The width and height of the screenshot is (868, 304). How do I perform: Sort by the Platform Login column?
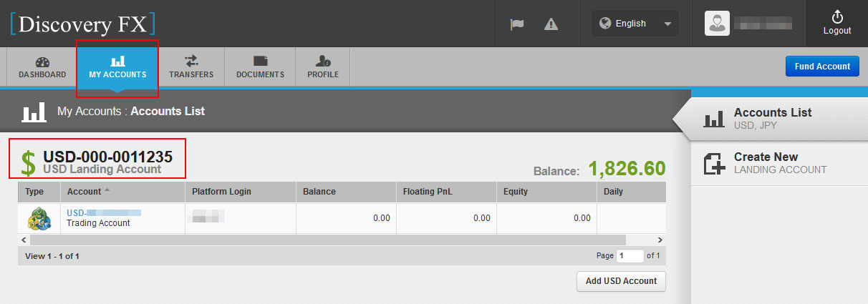(x=241, y=192)
